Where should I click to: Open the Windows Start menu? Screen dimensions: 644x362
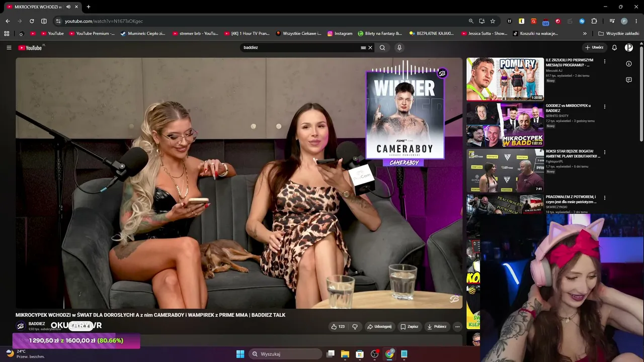pyautogui.click(x=240, y=354)
